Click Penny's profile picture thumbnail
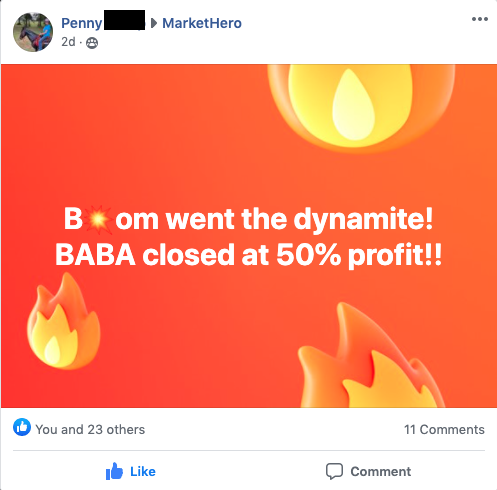 [x=33, y=32]
